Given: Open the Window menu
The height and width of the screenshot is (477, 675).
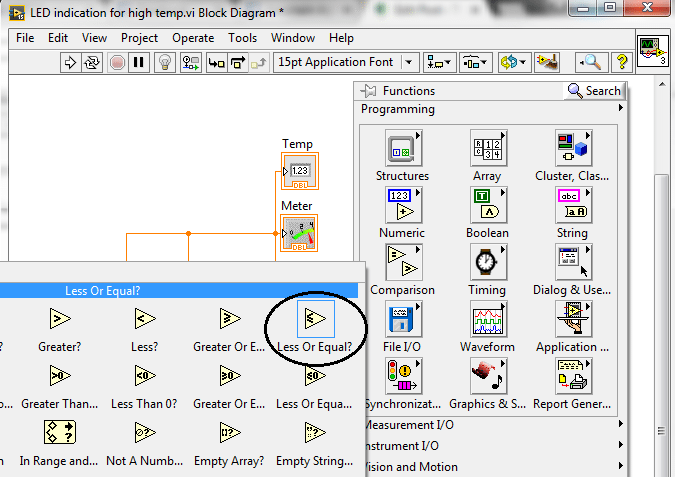Looking at the screenshot, I should tap(293, 38).
